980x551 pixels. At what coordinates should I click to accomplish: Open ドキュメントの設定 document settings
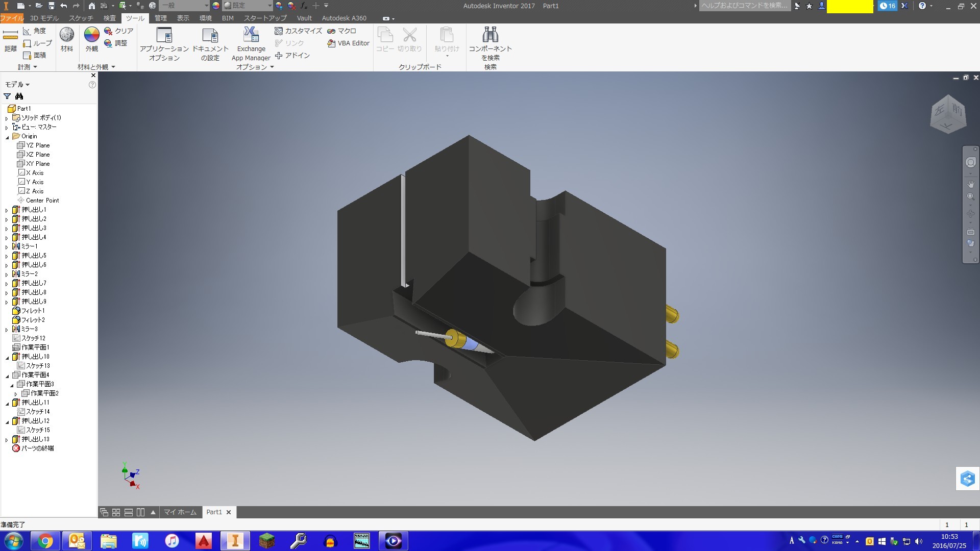point(210,43)
